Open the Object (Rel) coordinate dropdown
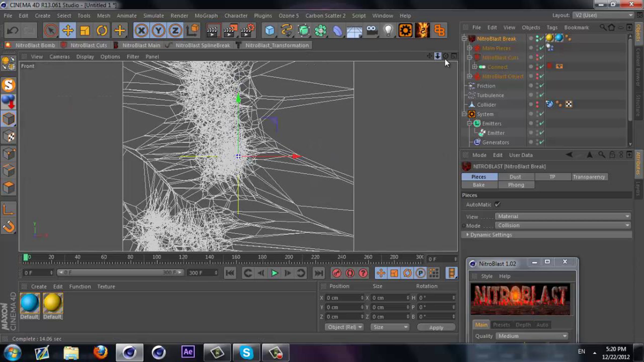 [344, 327]
